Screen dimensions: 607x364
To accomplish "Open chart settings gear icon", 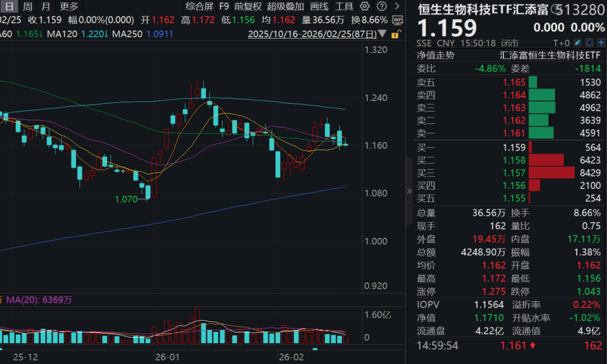I will (x=365, y=7).
